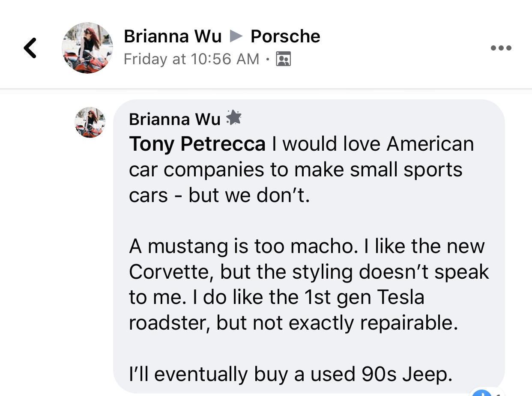
Task: Click the Brianna Wu name above the comment
Action: (175, 119)
